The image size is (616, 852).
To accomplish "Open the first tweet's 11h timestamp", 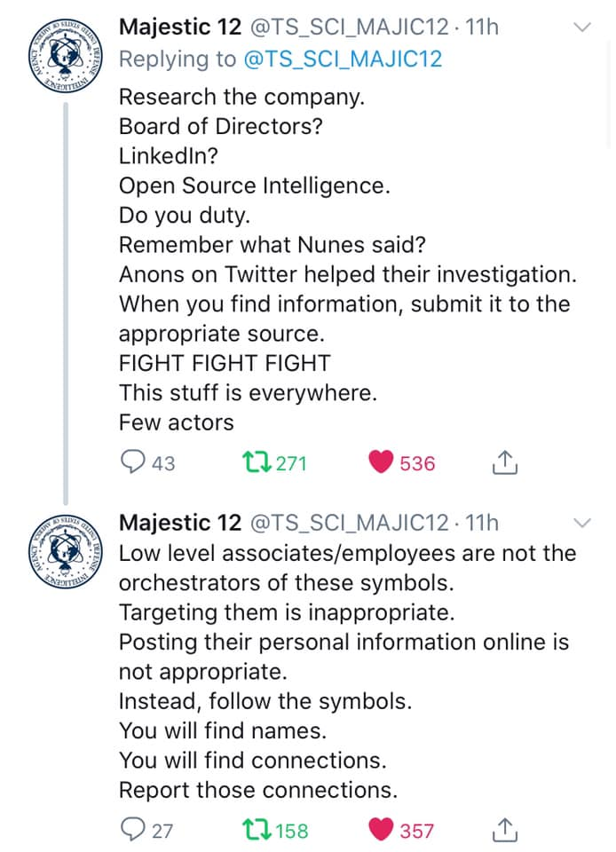I will (482, 28).
